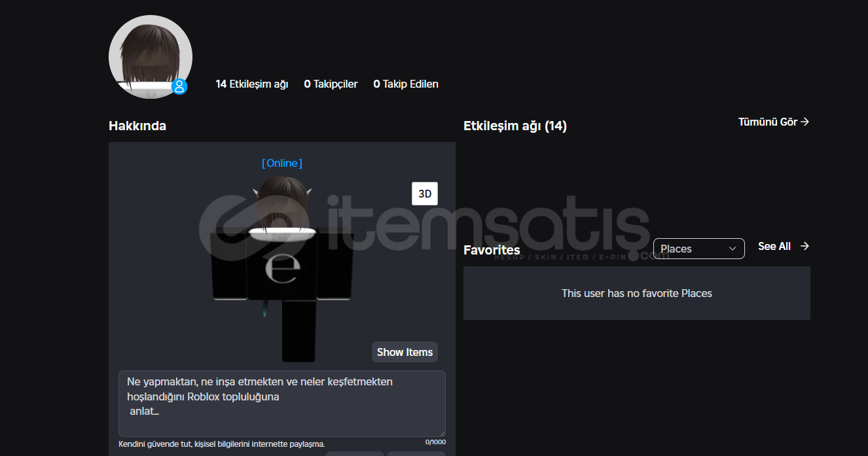Open the 0 Takip Edilen following count

[x=406, y=84]
